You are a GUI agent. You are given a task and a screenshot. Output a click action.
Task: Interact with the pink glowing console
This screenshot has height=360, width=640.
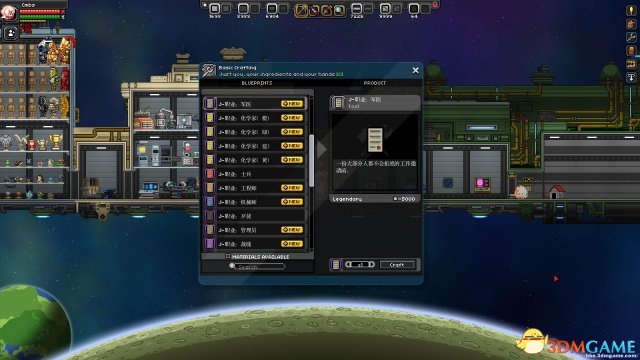482,184
